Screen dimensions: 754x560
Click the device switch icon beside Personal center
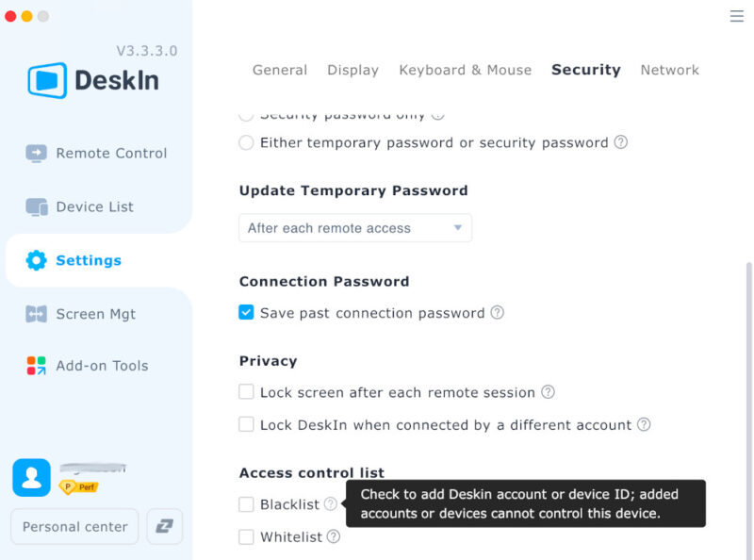click(164, 526)
